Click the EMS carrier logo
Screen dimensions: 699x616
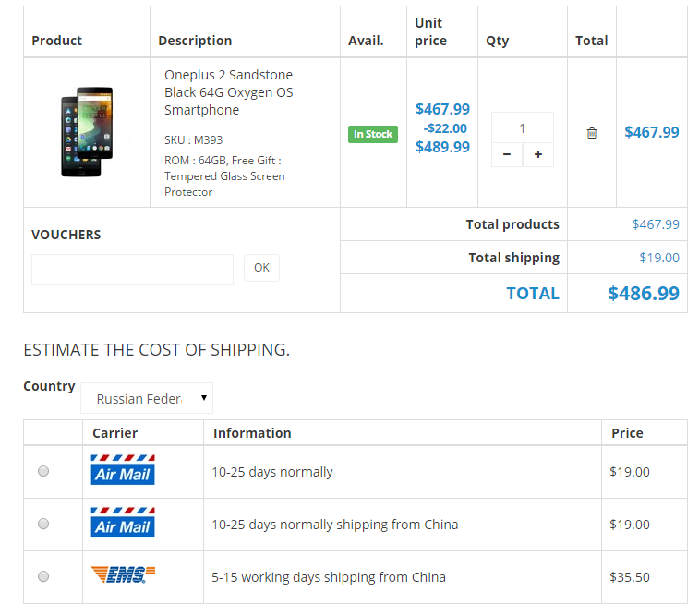coord(123,575)
